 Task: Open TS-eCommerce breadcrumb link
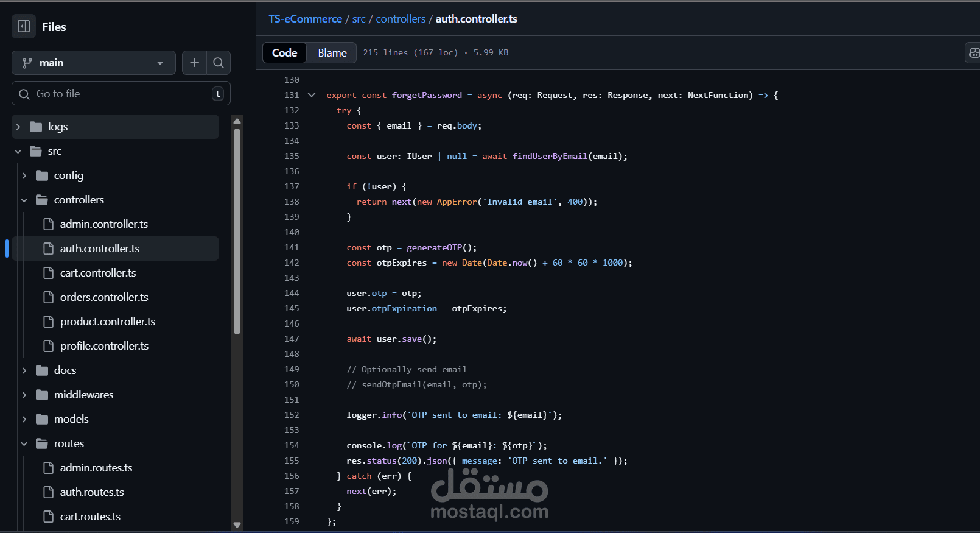coord(306,19)
